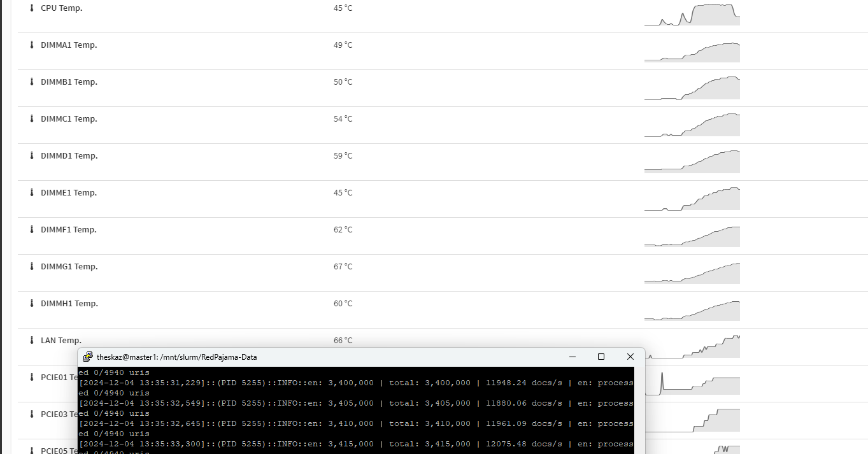Click the thermometer icon for DIMMB1 Temp.
This screenshot has height=454, width=868.
tap(31, 82)
